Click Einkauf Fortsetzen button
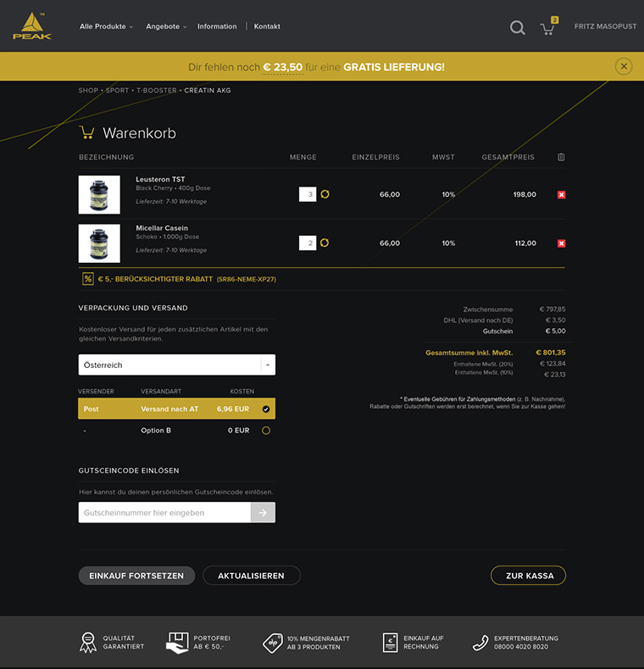The image size is (644, 669). 136,576
